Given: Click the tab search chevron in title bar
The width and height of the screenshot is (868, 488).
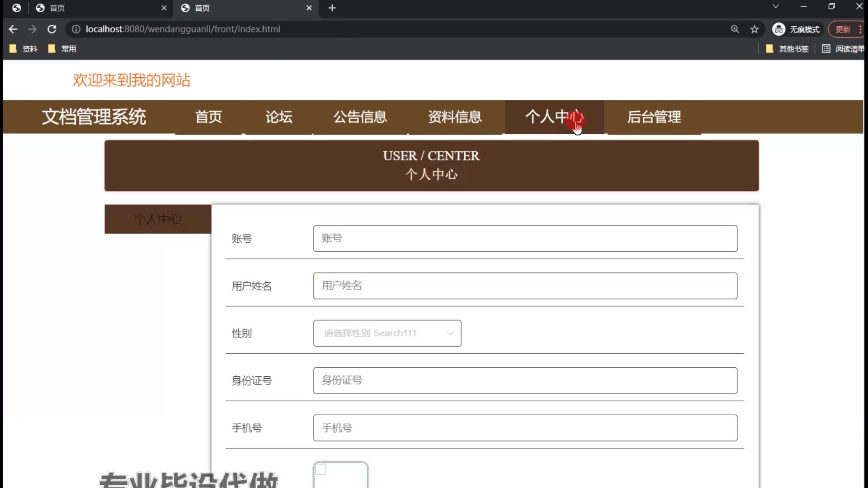Looking at the screenshot, I should point(775,6).
